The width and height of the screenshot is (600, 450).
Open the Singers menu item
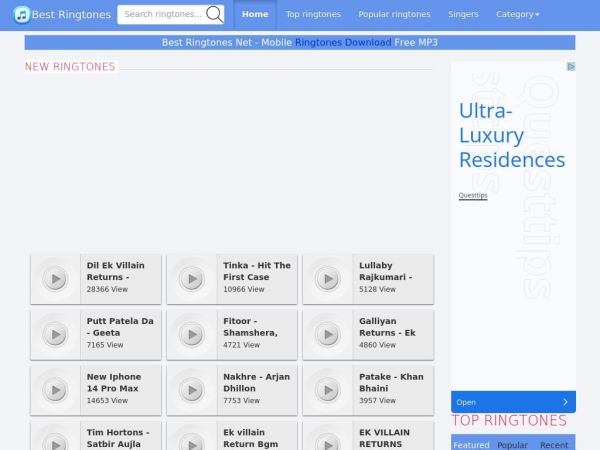pyautogui.click(x=463, y=14)
